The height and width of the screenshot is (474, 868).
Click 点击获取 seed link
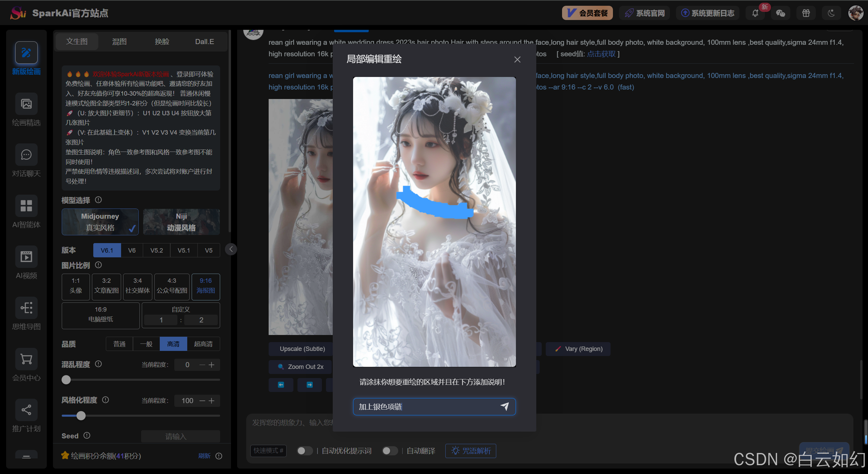click(x=601, y=54)
